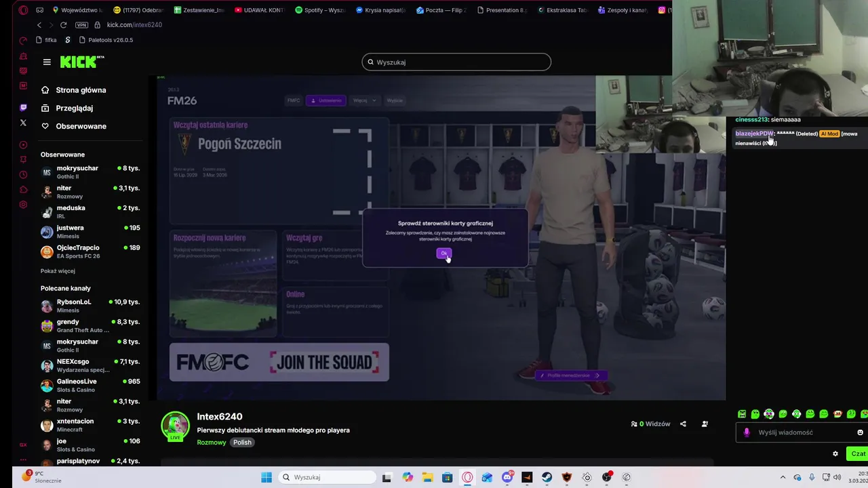Focus the Wyszukaj search field on Kick
868x488 pixels.
click(x=456, y=62)
